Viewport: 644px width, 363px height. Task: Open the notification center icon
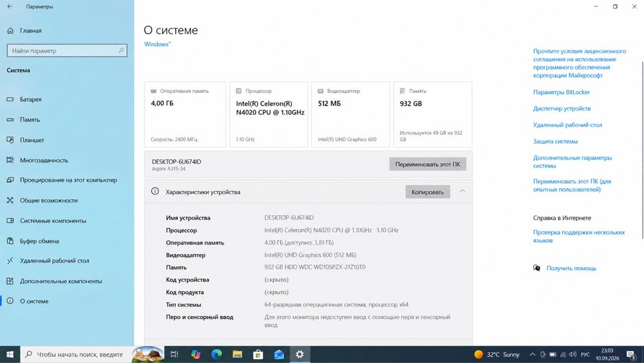[631, 354]
